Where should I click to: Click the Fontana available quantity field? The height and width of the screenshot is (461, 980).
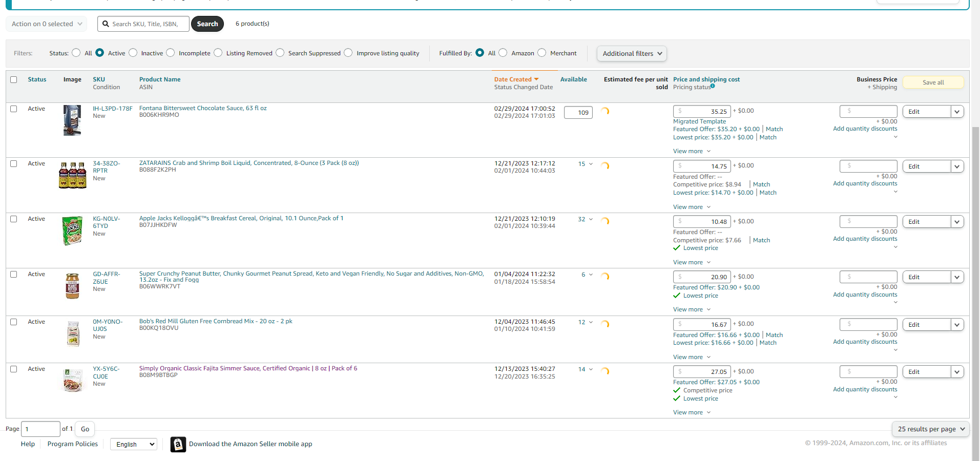578,113
